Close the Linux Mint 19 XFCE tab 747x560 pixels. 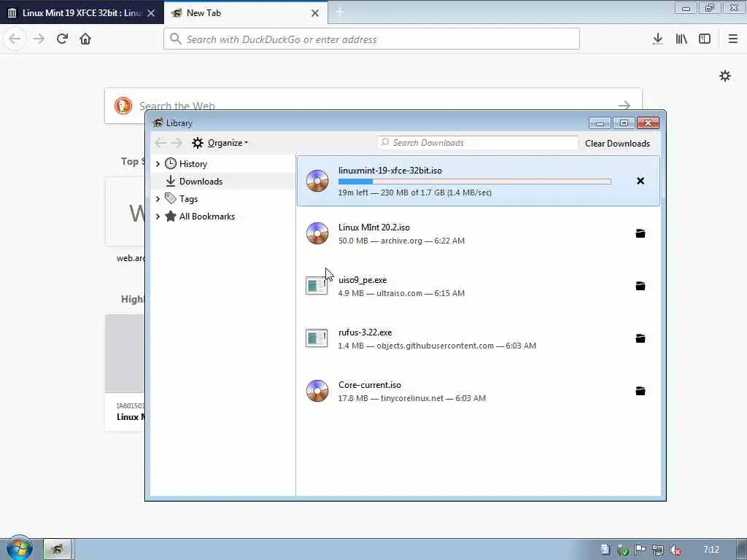pos(151,13)
